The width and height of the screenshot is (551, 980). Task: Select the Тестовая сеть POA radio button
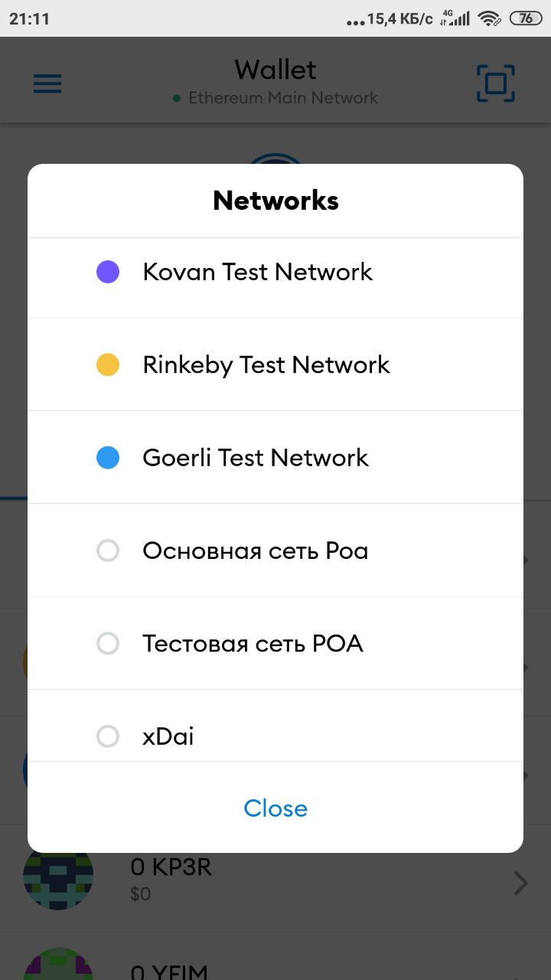[x=108, y=643]
